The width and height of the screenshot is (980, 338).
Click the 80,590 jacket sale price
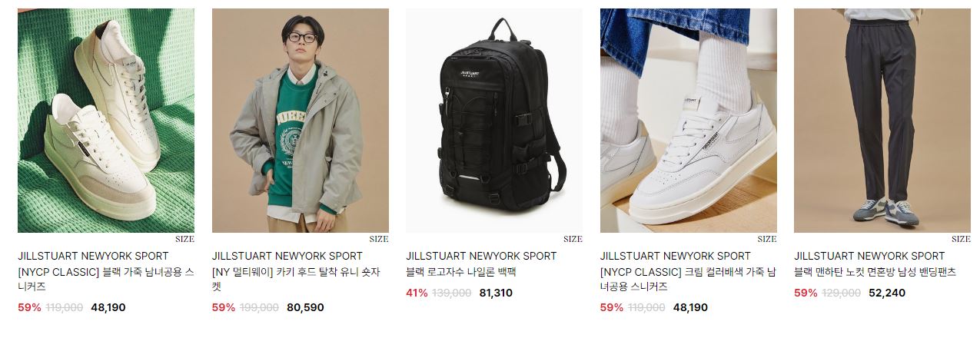[x=305, y=307]
